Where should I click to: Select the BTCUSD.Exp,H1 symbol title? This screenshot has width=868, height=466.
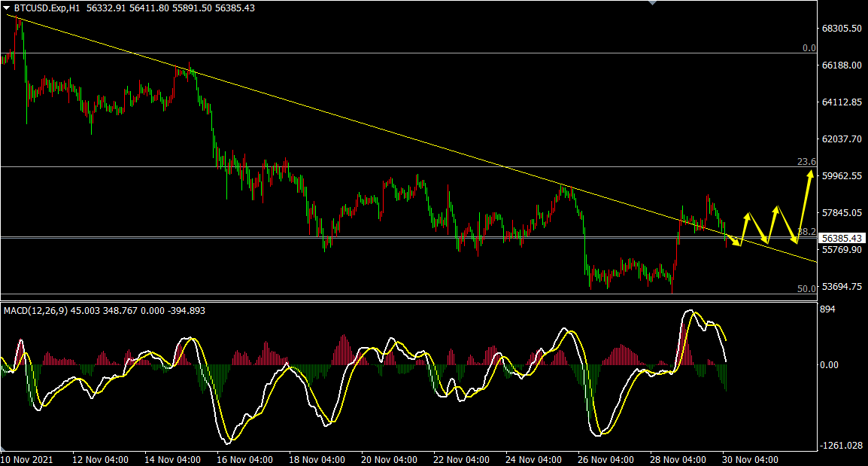click(47, 8)
